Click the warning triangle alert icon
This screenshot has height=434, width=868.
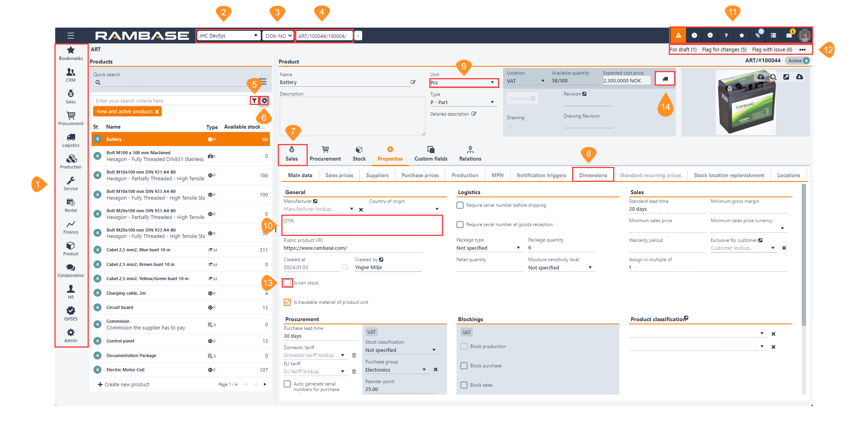[x=678, y=36]
